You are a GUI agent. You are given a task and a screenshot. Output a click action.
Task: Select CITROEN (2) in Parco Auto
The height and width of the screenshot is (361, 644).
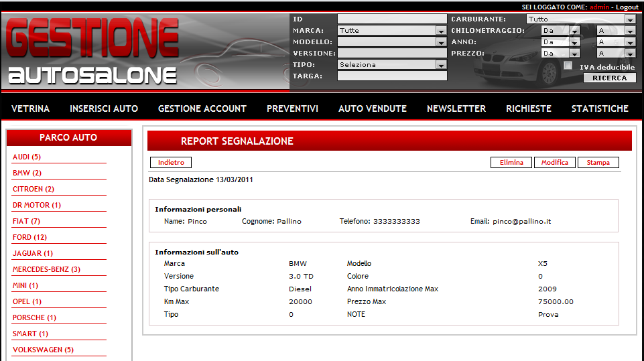(x=34, y=189)
